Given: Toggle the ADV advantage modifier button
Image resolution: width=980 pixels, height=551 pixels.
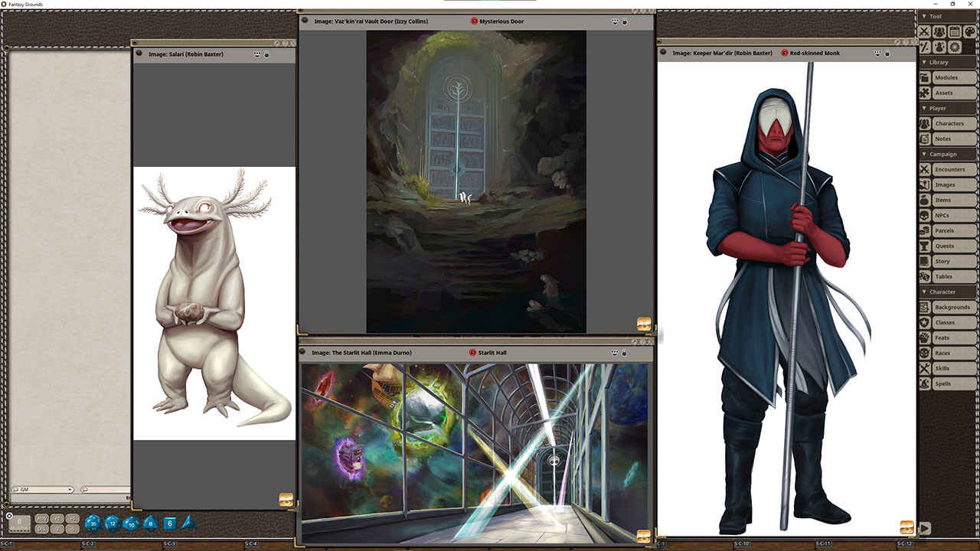Looking at the screenshot, I should (x=42, y=519).
